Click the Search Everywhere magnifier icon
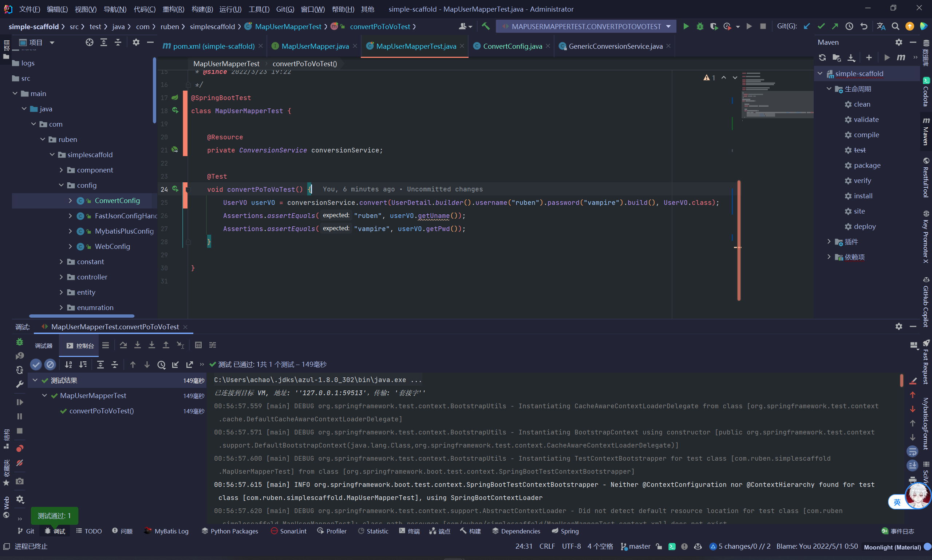Viewport: 932px width, 560px height. 895,27
